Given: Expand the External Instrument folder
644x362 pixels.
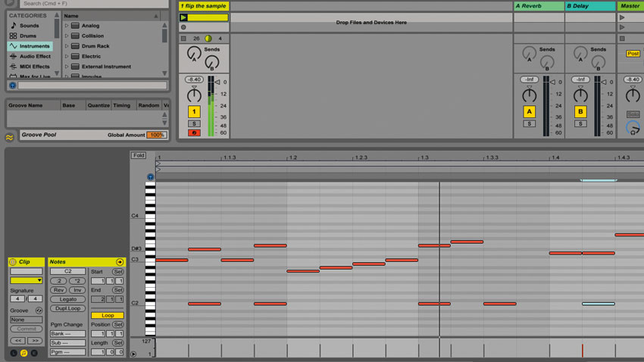Looking at the screenshot, I should point(67,67).
